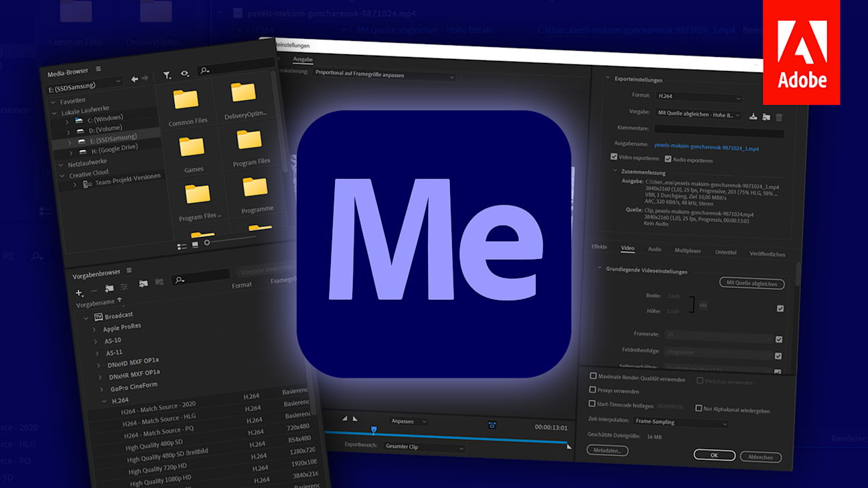Confirm export settings with the OK button
This screenshot has width=868, height=488.
[x=714, y=455]
